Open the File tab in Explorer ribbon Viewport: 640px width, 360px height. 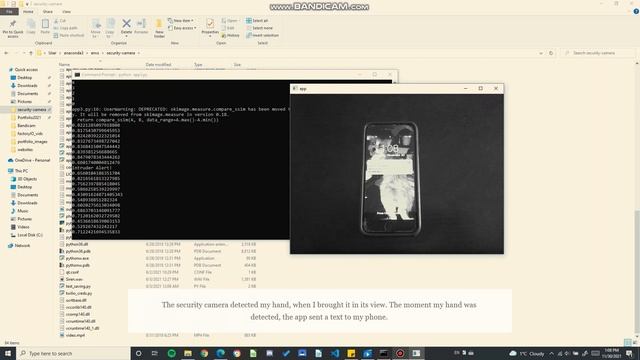[x=9, y=11]
